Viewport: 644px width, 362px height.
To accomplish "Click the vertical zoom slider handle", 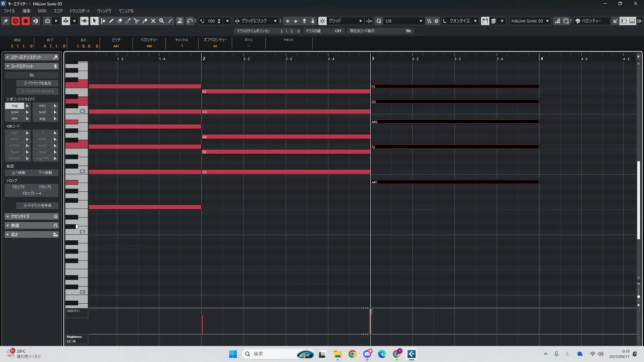I will point(638,297).
